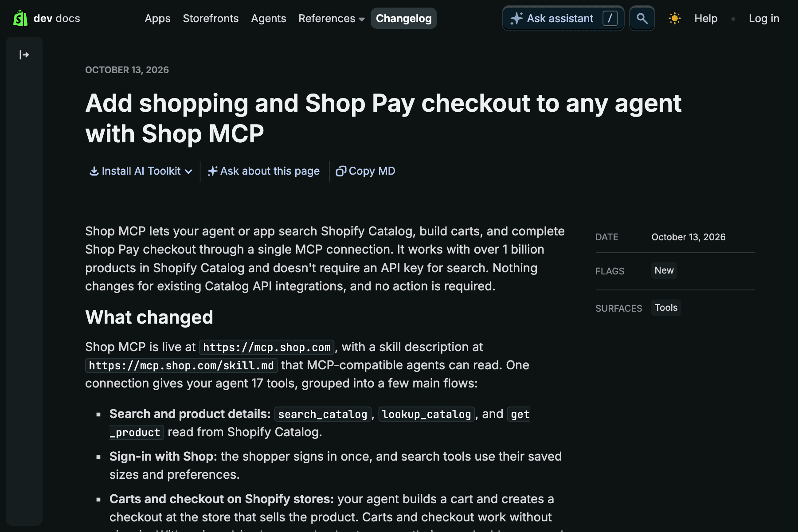Viewport: 798px width, 532px height.
Task: Click the Sign-in with Shop bold text
Action: [163, 456]
